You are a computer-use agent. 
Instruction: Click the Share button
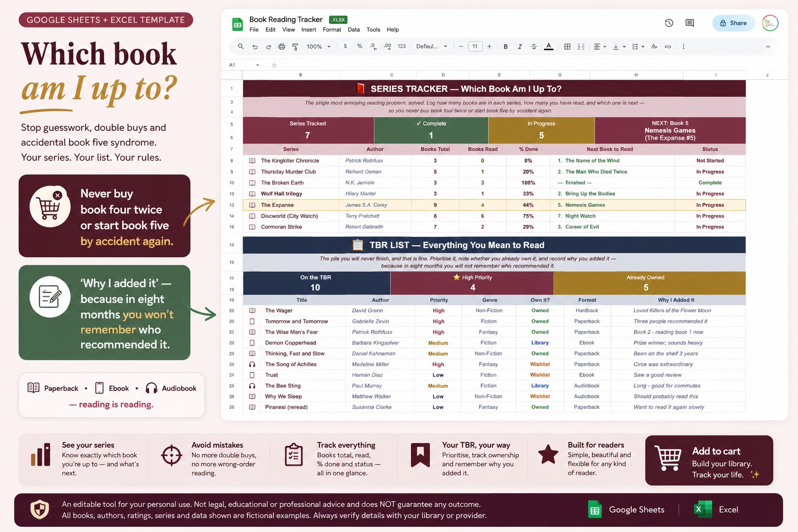[733, 23]
